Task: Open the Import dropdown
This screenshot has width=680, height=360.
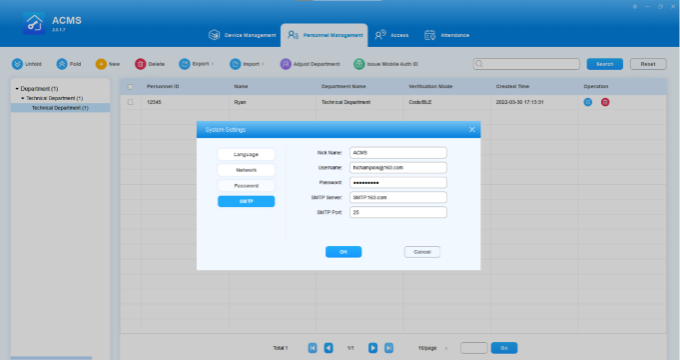Action: [247, 64]
